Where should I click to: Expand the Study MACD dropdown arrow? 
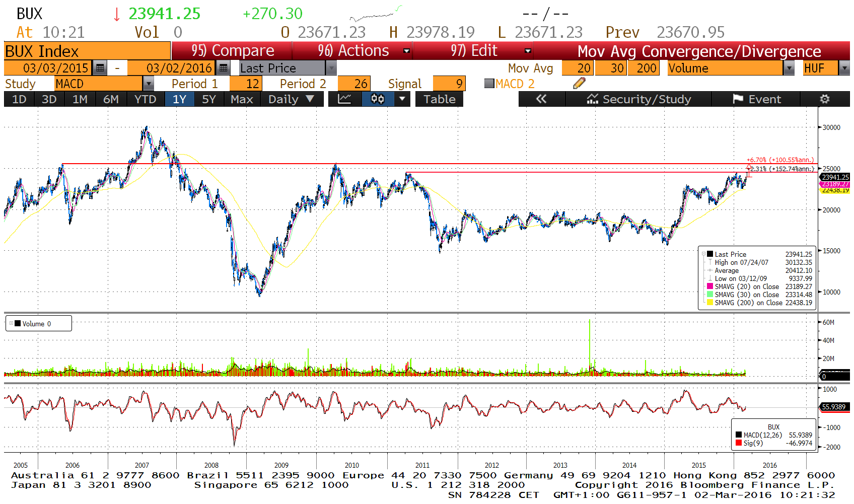click(x=149, y=83)
